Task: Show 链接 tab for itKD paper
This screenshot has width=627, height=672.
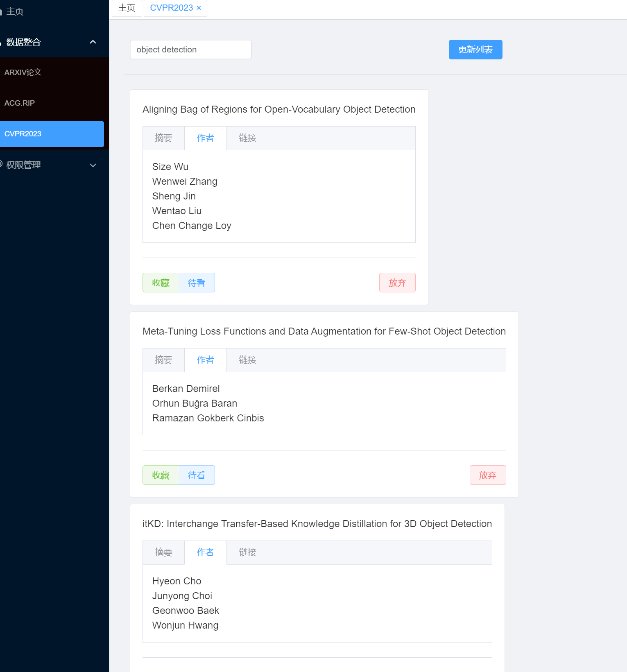Action: (x=247, y=552)
